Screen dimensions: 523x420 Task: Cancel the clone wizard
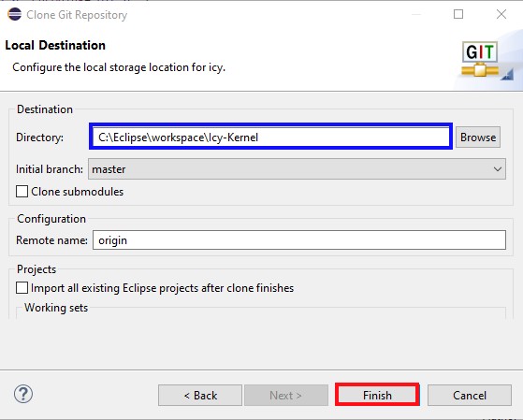pyautogui.click(x=470, y=396)
